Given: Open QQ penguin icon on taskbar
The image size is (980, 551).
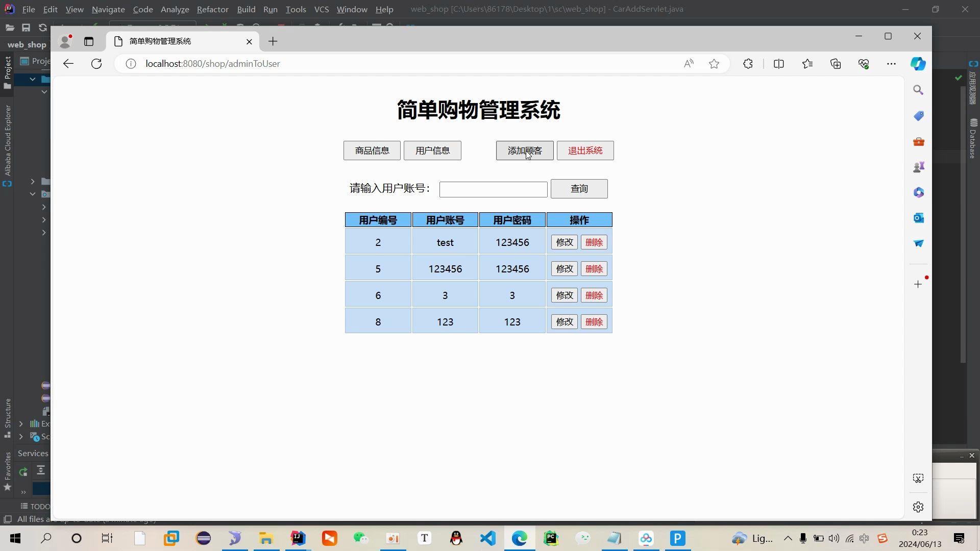Looking at the screenshot, I should click(456, 538).
